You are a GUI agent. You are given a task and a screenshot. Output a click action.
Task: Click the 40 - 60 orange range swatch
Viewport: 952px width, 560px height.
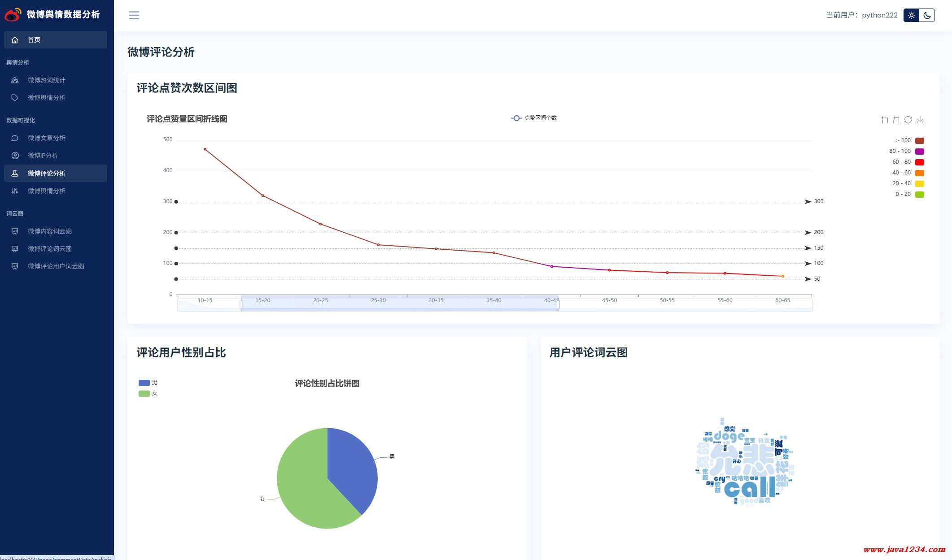point(919,173)
